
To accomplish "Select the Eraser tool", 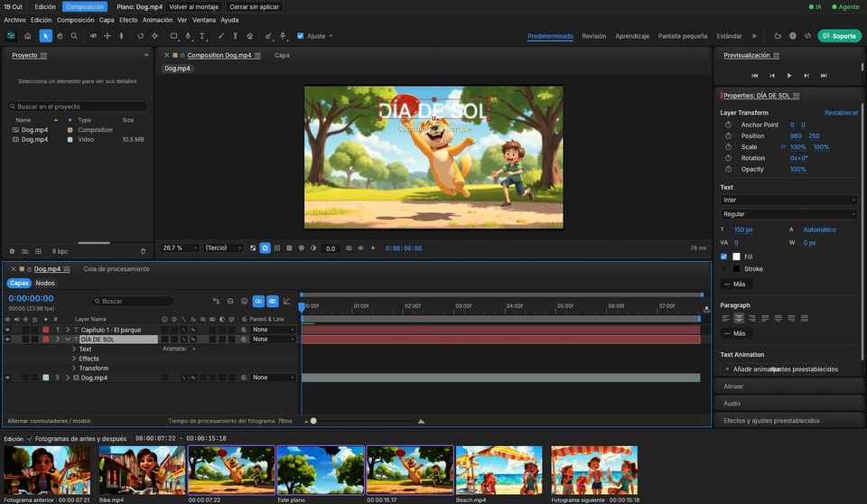I will pos(250,36).
